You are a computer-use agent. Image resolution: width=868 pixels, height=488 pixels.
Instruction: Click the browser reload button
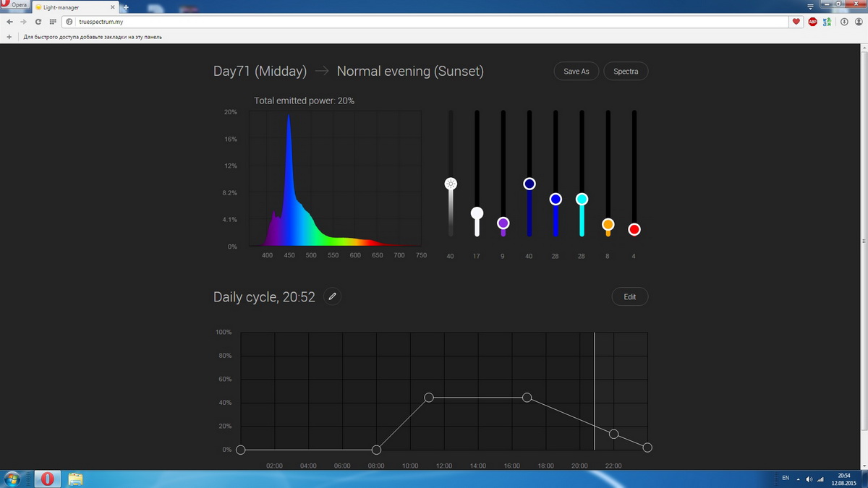pos(38,22)
